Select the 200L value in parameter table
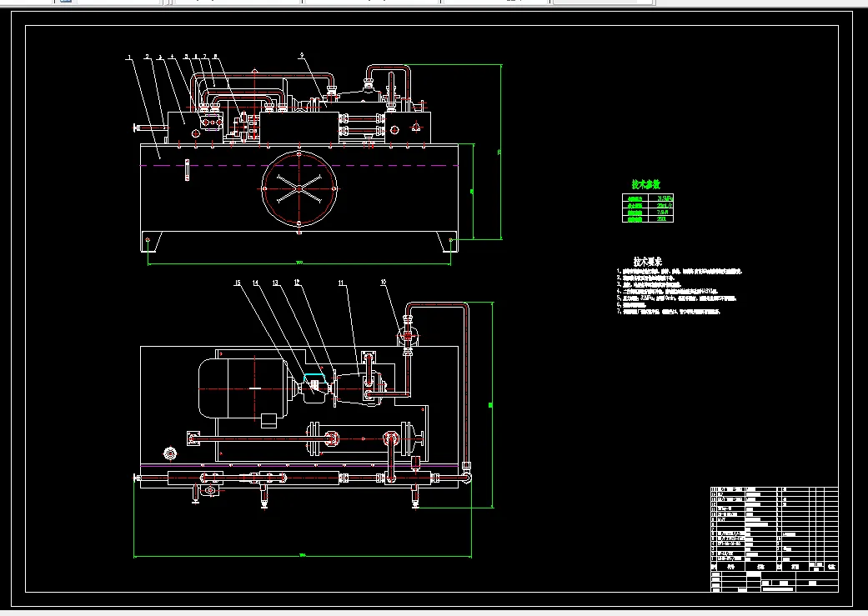Image resolution: width=868 pixels, height=616 pixels. coord(662,218)
